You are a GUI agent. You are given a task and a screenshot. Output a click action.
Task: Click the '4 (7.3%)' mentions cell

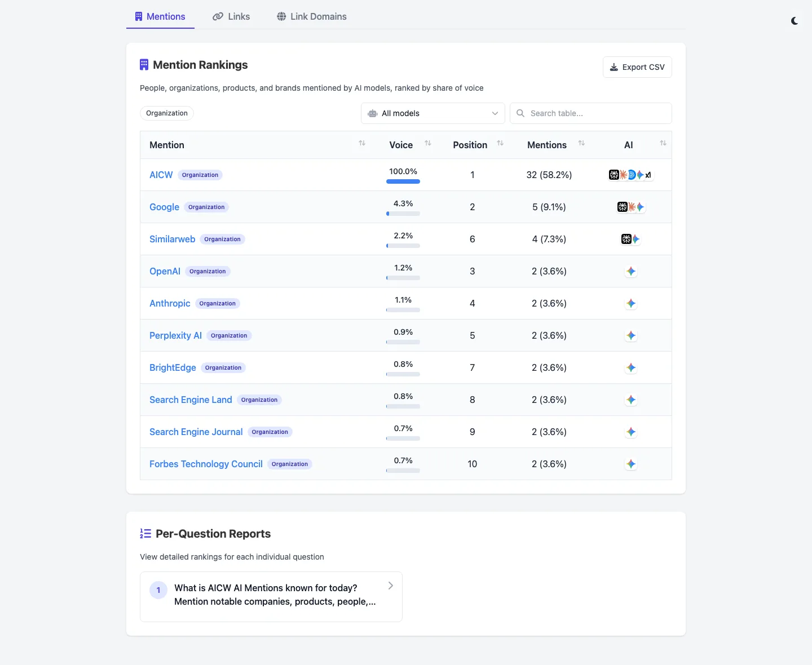(549, 239)
